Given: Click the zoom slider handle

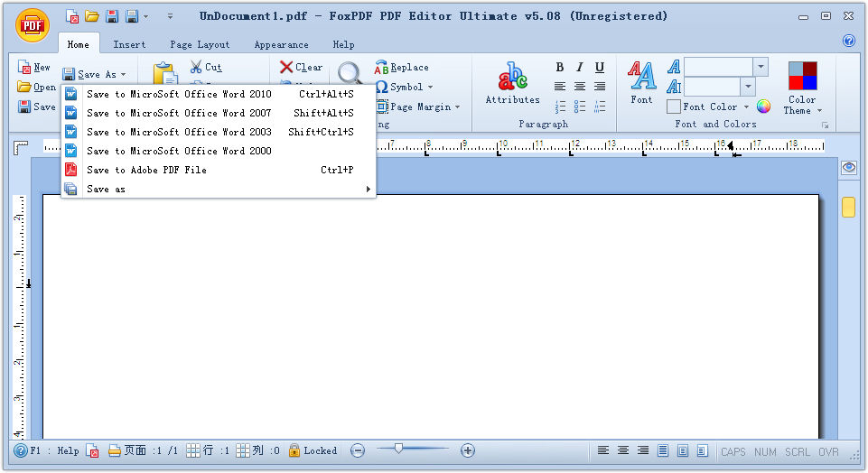Looking at the screenshot, I should (398, 449).
